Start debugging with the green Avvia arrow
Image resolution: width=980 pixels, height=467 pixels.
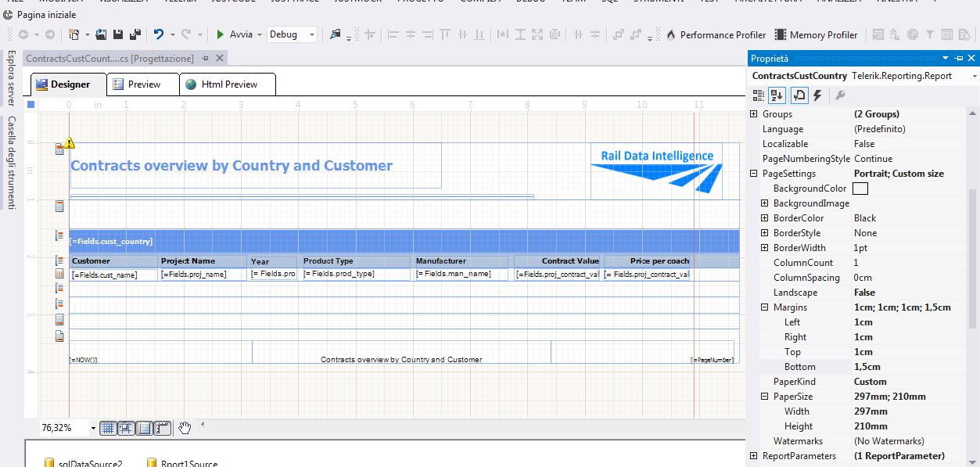(x=221, y=34)
